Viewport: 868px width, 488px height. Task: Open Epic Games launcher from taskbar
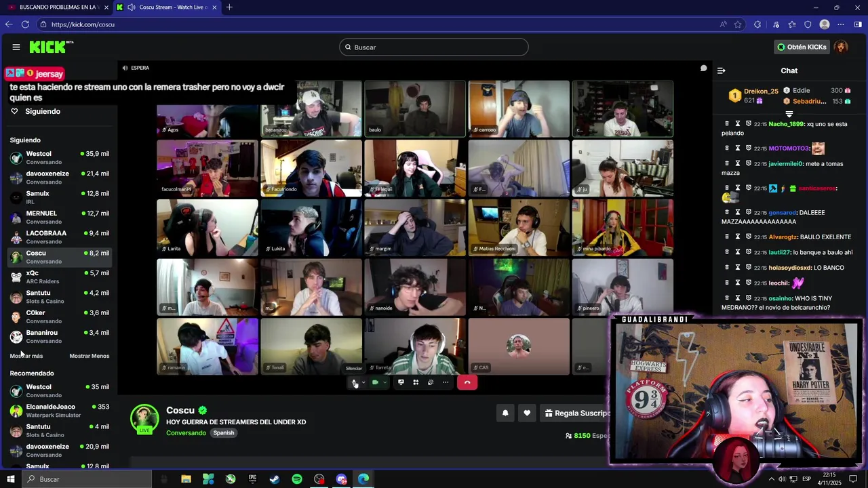252,479
